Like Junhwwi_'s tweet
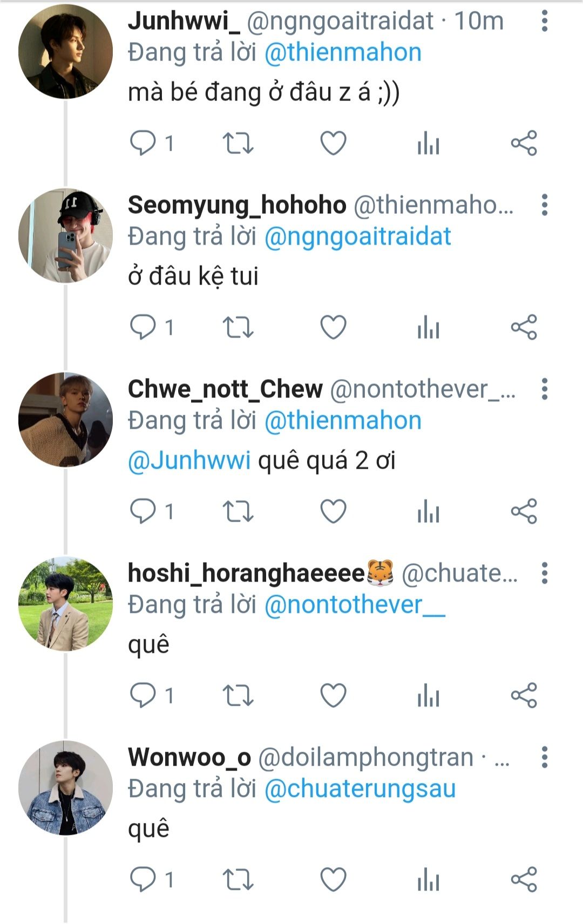 point(333,143)
